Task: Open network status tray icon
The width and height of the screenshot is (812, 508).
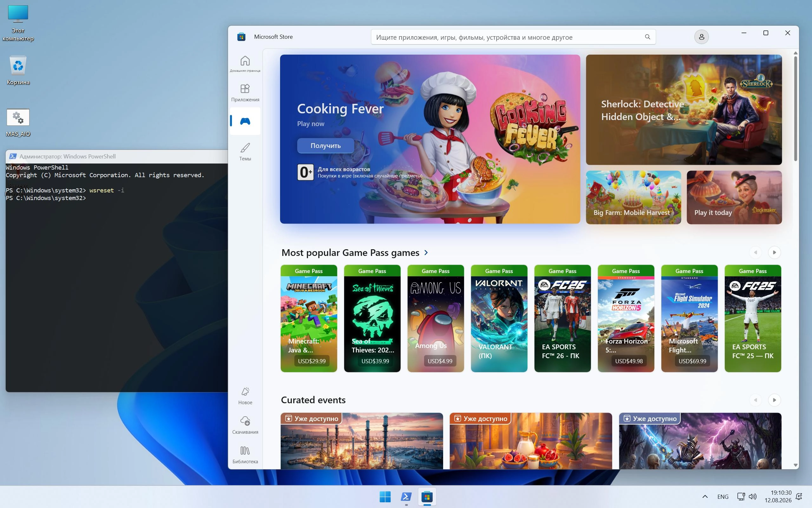Action: click(x=741, y=497)
